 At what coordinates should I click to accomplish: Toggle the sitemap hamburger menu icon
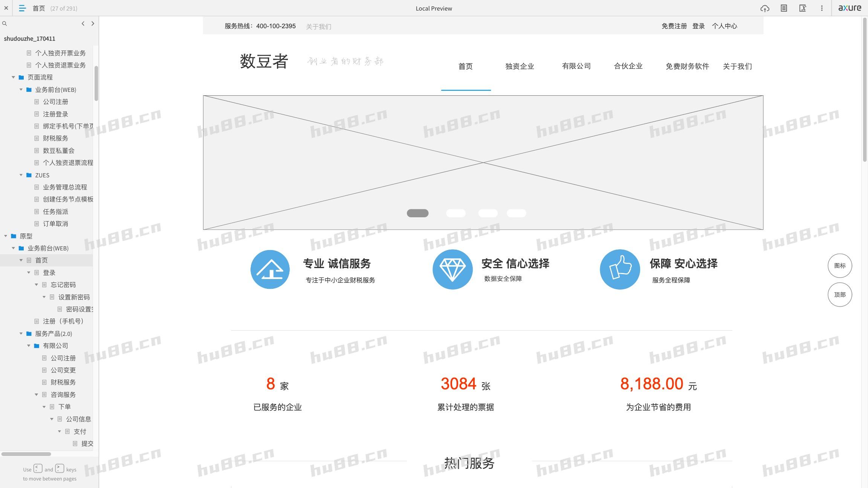coord(22,8)
